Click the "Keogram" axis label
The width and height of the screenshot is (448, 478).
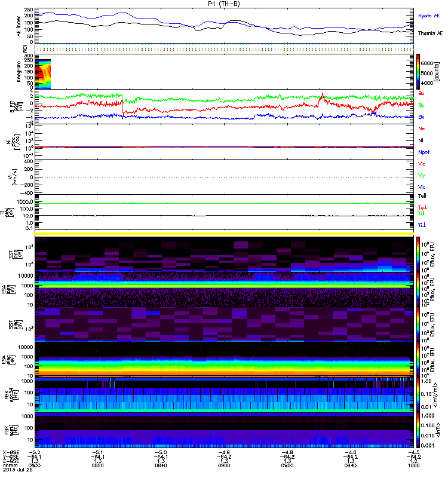19,72
